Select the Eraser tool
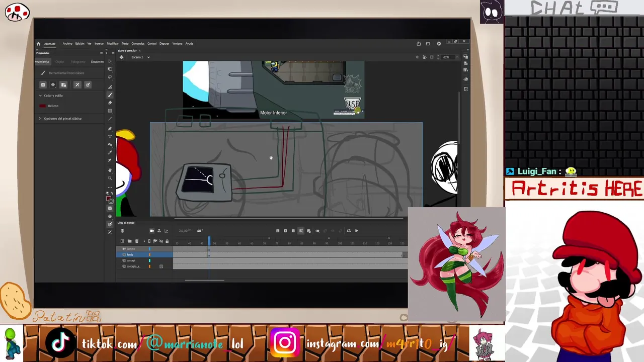 click(x=110, y=103)
